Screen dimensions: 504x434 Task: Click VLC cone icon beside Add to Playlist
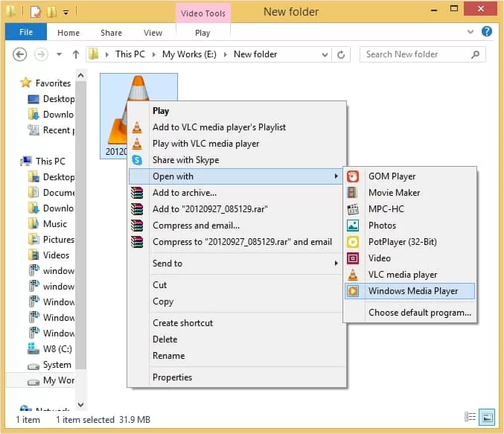(137, 127)
